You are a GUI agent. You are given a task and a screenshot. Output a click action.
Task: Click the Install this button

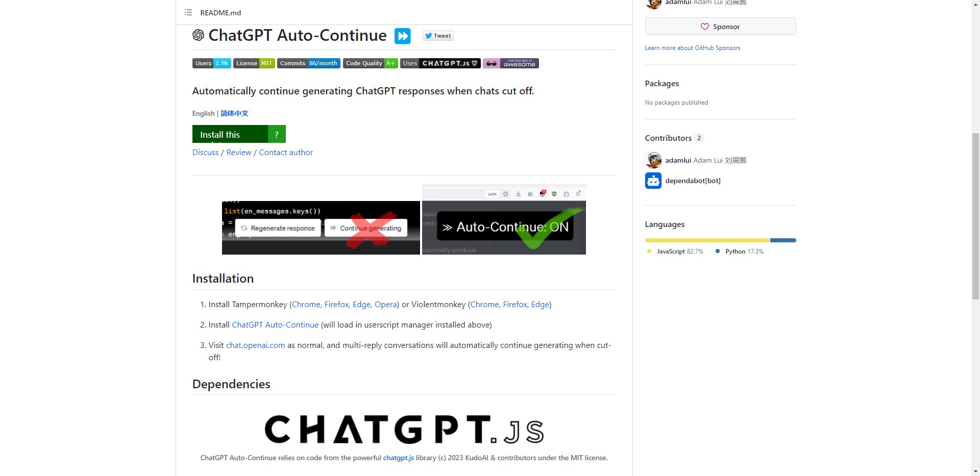230,134
